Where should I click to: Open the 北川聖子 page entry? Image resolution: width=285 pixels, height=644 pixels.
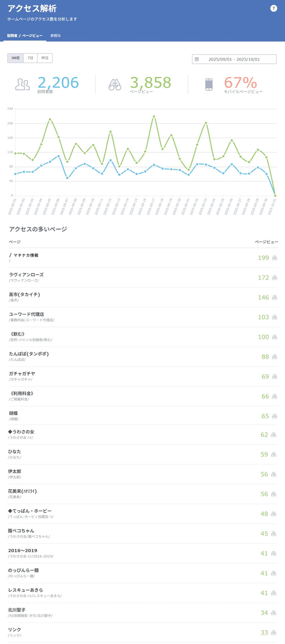pos(17,610)
